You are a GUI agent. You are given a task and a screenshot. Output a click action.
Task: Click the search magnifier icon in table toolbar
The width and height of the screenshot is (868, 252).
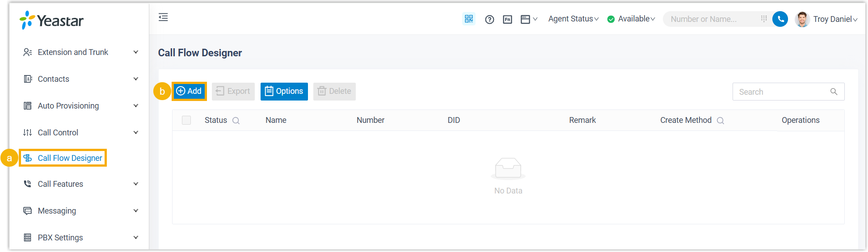coord(834,92)
